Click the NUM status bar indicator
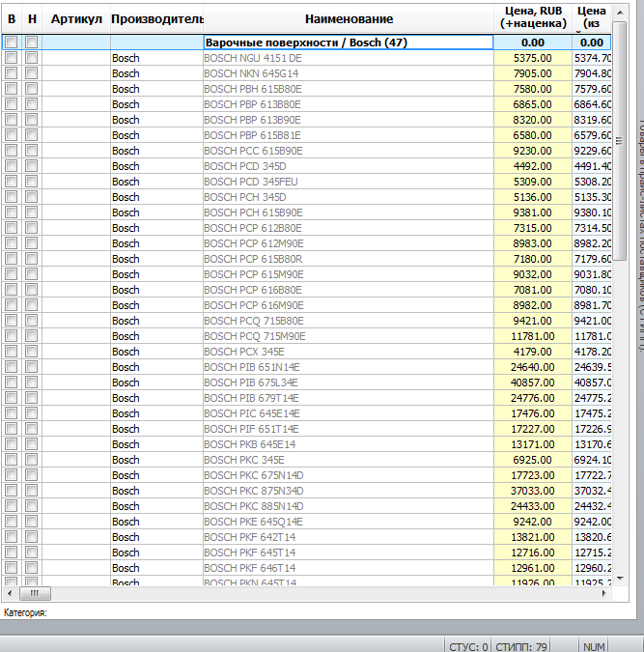 click(x=594, y=646)
